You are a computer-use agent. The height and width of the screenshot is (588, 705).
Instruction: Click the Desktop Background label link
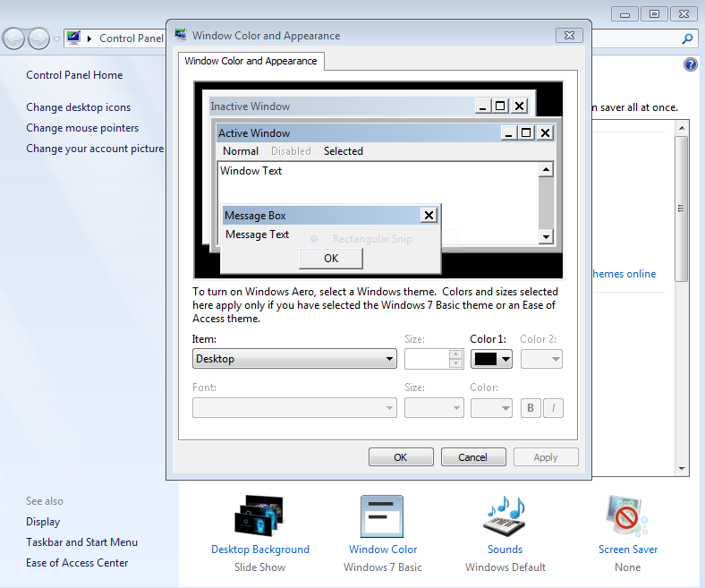click(260, 550)
